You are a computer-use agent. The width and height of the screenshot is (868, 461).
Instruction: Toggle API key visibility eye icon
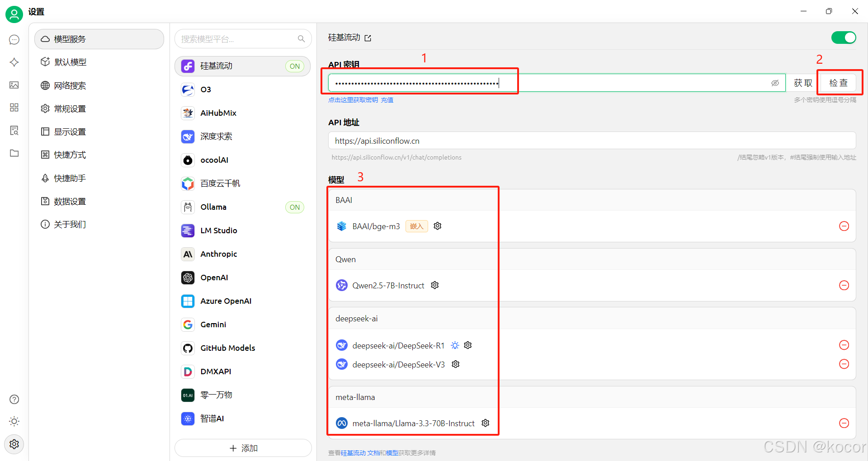(774, 83)
